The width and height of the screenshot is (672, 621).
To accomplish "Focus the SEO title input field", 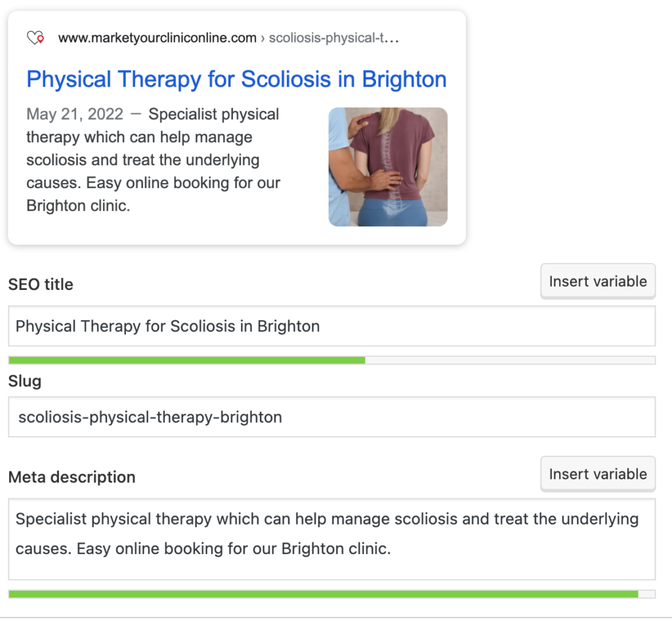I will click(331, 326).
